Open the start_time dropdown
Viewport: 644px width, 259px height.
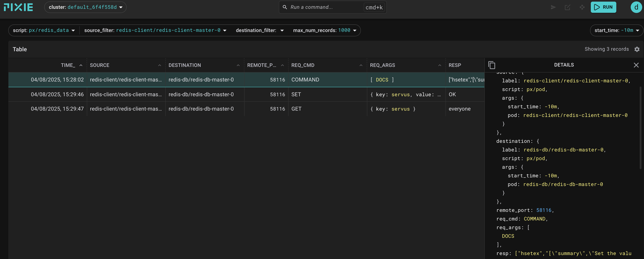[x=616, y=30]
